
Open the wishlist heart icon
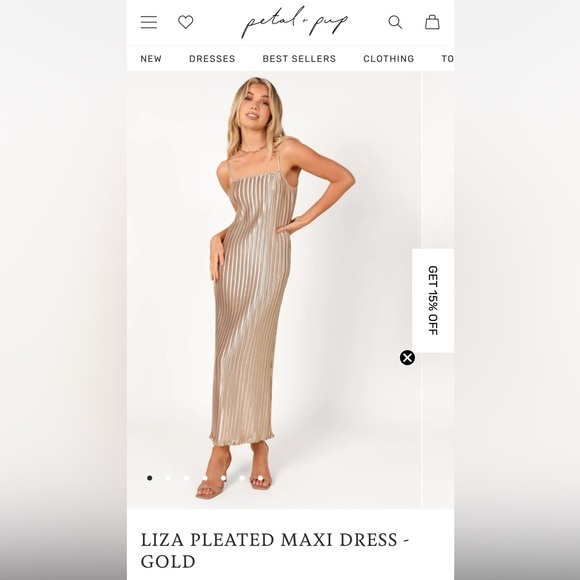[x=186, y=22]
